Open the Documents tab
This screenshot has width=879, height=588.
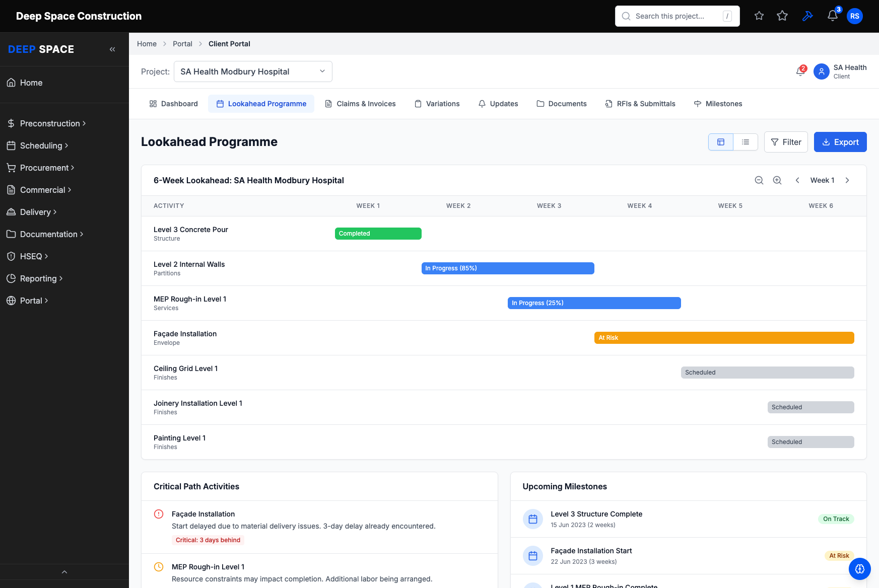pos(562,104)
